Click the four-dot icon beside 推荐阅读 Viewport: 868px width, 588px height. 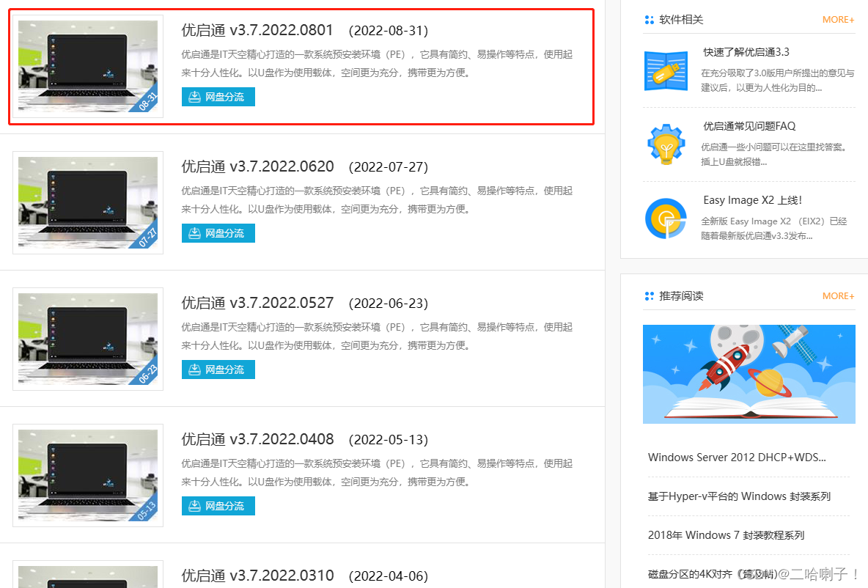click(x=650, y=296)
